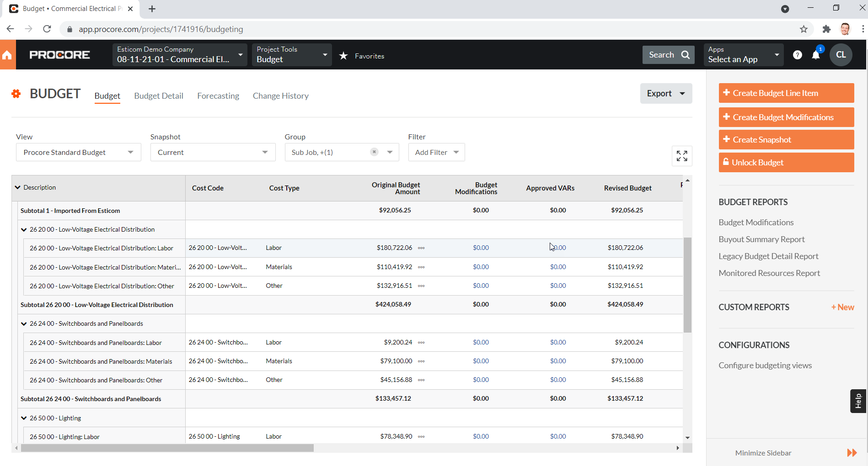This screenshot has height=466, width=868.
Task: Click Create Budget Modifications button
Action: coord(787,117)
